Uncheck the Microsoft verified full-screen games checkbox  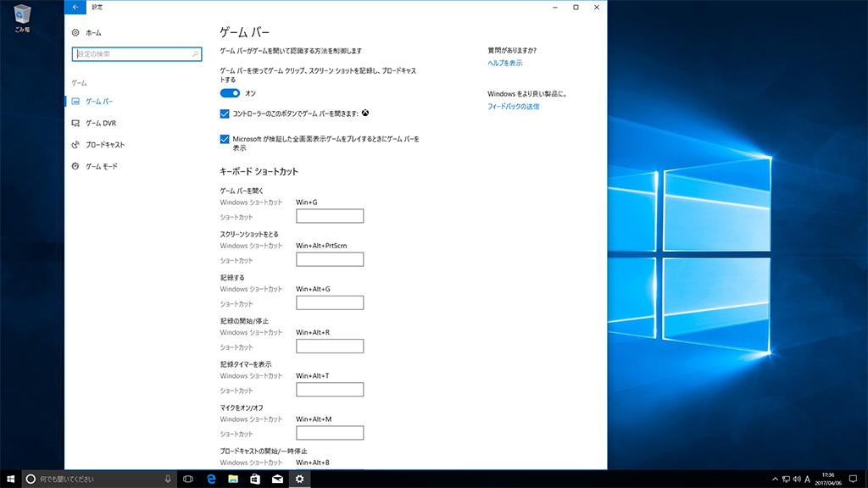pos(225,139)
